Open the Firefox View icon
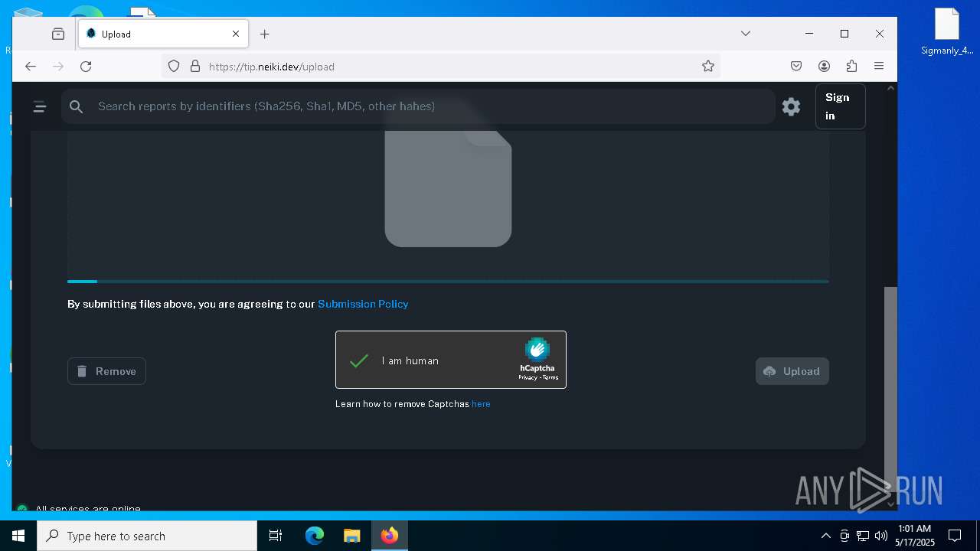The width and height of the screenshot is (980, 551). [58, 34]
